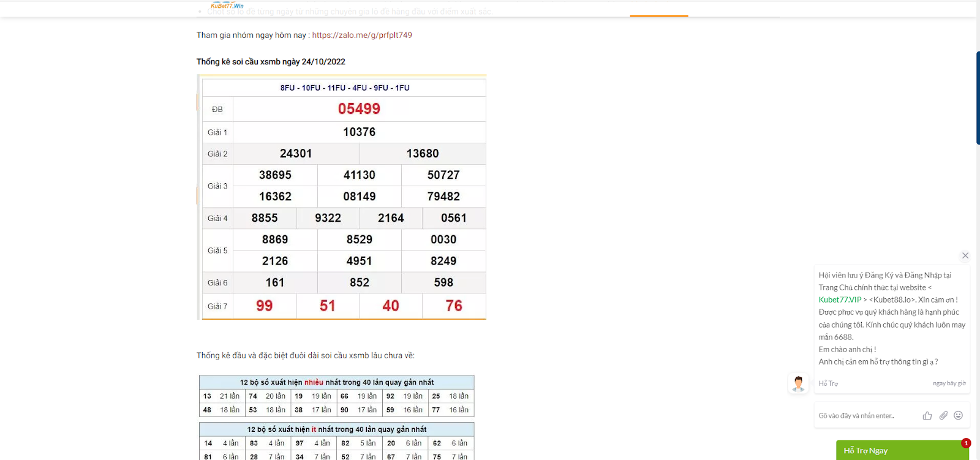Viewport: 980px width, 460px height.
Task: Click the Giải 6 number 598
Action: pos(443,282)
